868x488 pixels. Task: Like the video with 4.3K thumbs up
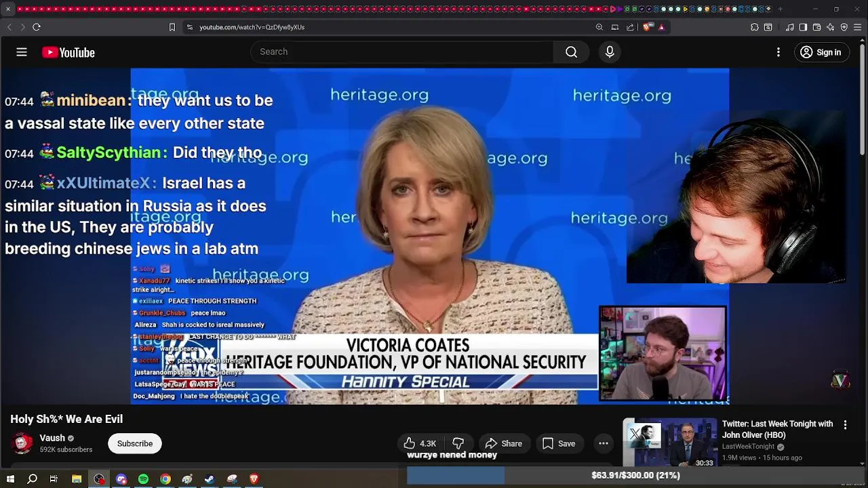coord(420,444)
